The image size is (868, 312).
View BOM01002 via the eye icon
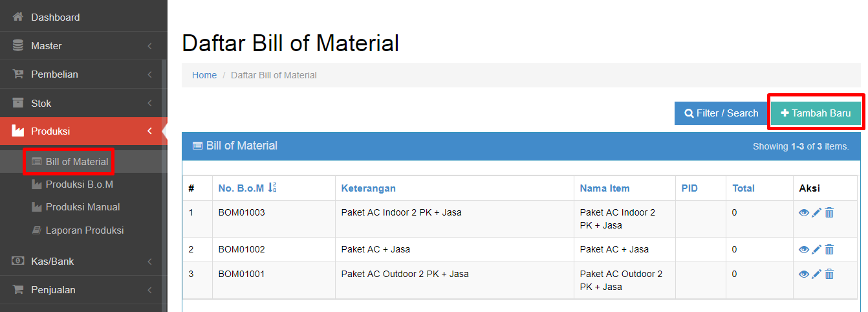[804, 249]
